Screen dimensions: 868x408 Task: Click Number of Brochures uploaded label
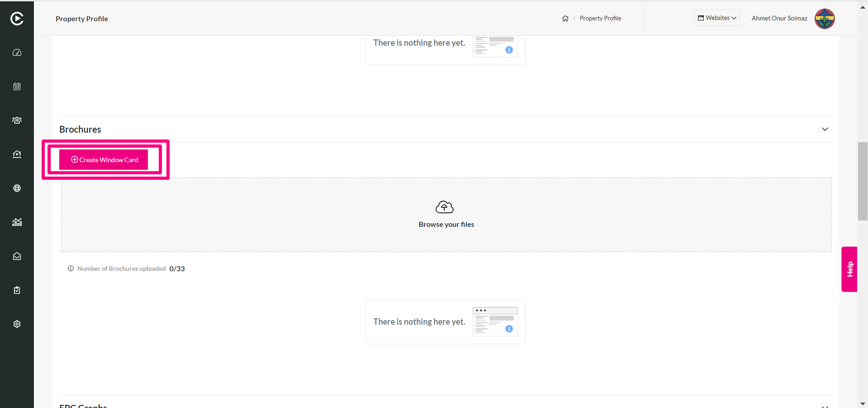click(121, 269)
